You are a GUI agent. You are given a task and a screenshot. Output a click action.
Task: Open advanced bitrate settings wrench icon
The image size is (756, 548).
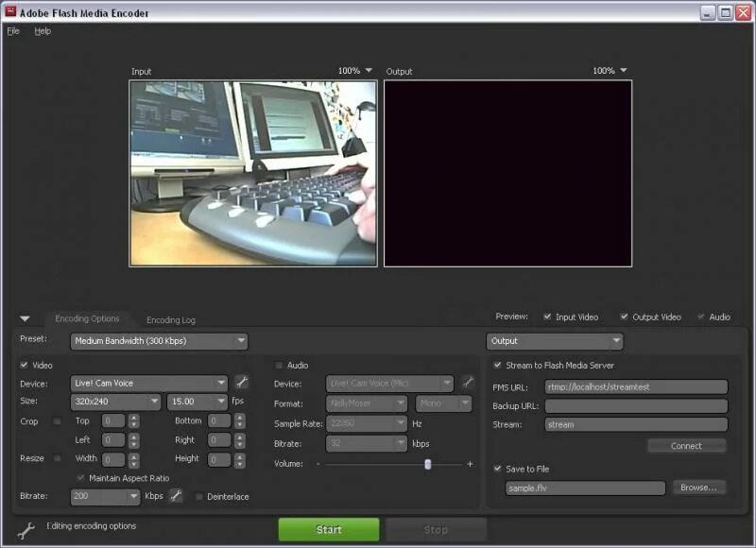[x=176, y=495]
